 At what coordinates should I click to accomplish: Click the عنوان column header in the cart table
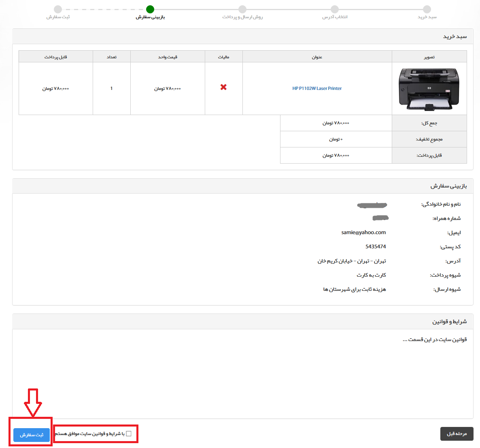click(x=317, y=57)
